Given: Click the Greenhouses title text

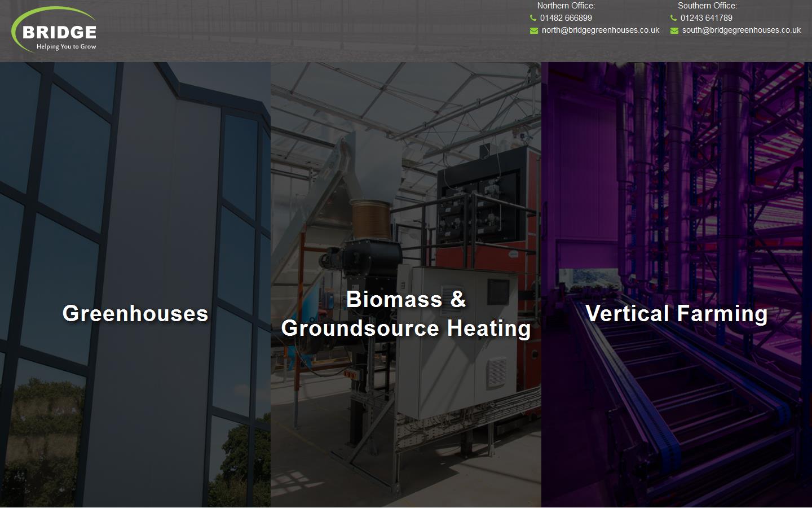Looking at the screenshot, I should pos(135,314).
